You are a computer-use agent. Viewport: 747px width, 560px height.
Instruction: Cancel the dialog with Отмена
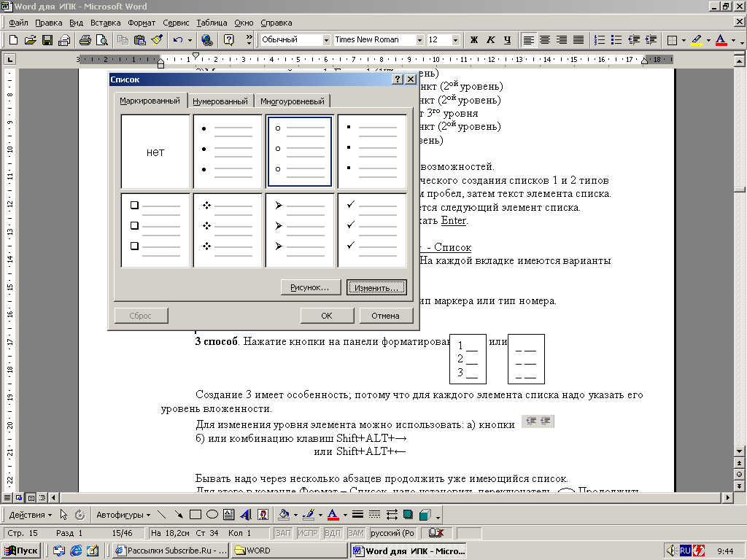[x=385, y=316]
